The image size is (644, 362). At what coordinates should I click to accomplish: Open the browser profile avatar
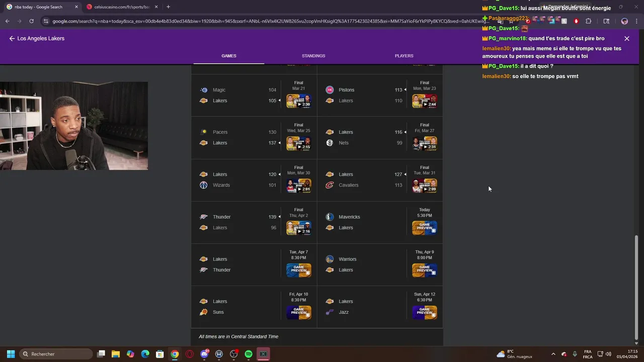point(624,21)
